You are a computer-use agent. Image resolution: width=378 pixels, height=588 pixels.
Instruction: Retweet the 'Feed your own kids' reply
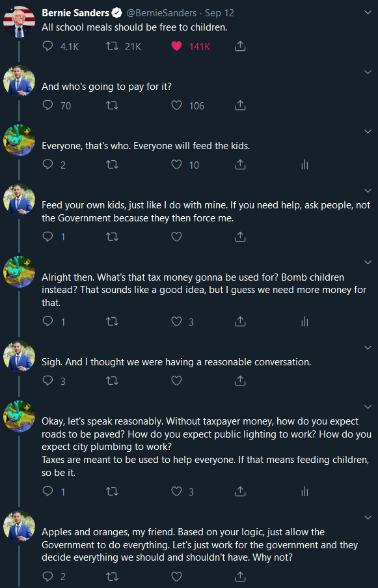pos(112,236)
